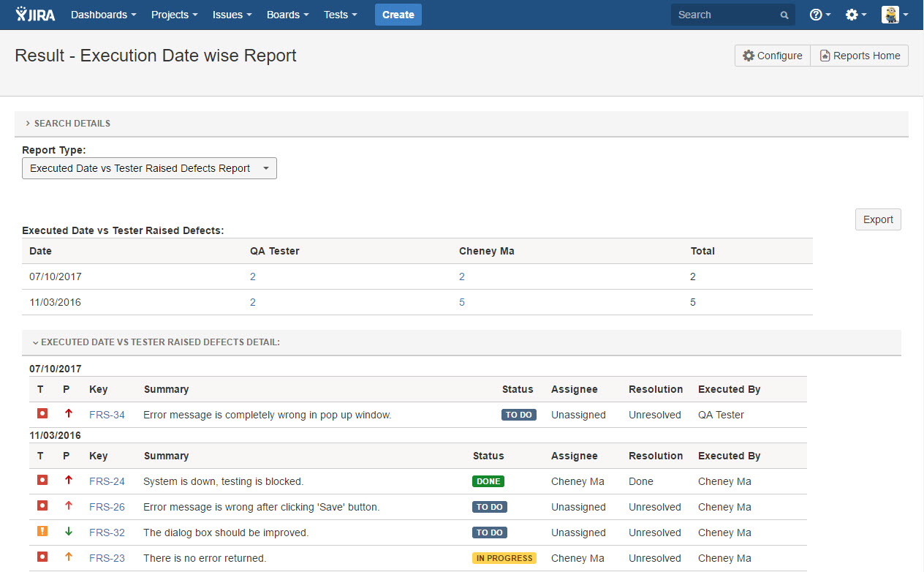The width and height of the screenshot is (924, 572).
Task: Click the JIRA logo icon
Action: (35, 15)
